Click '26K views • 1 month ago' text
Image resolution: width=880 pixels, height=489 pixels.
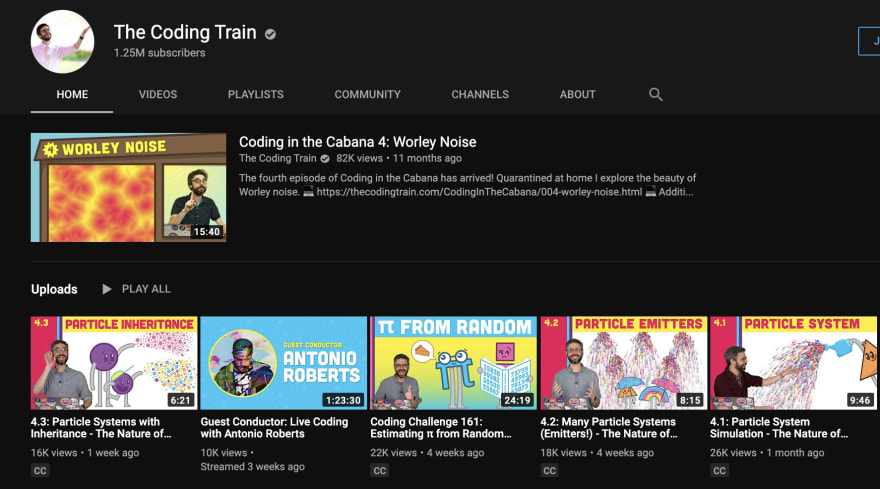[x=767, y=453]
